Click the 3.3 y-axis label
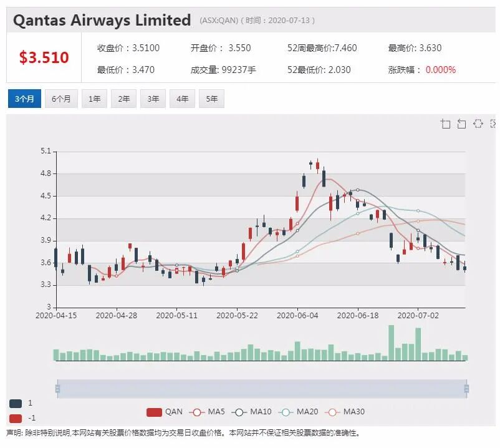 pyautogui.click(x=46, y=285)
